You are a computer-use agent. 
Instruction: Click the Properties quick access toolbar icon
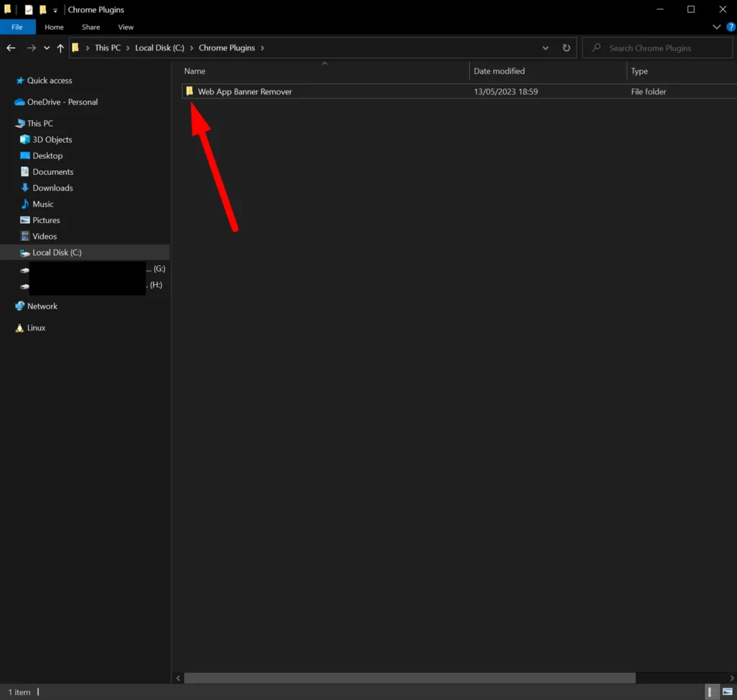29,10
